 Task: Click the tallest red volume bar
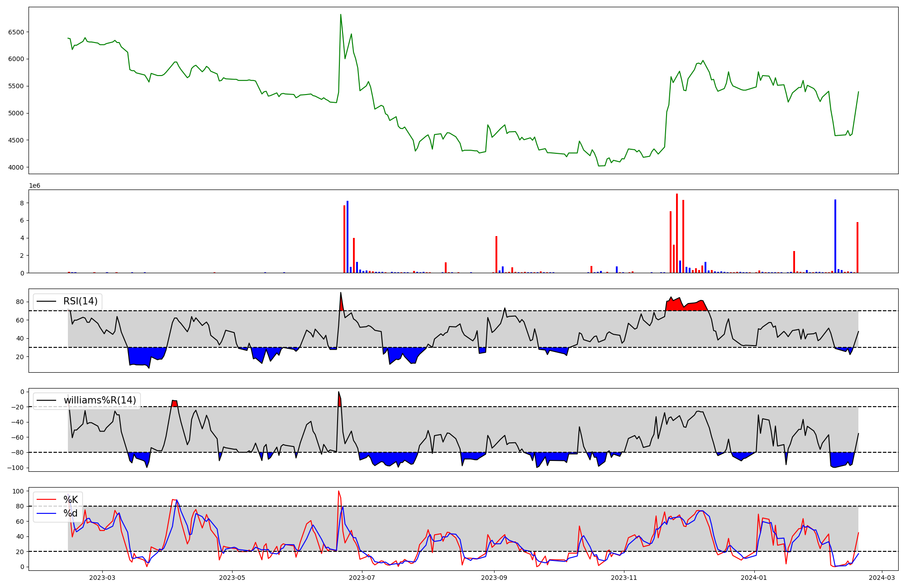point(677,233)
